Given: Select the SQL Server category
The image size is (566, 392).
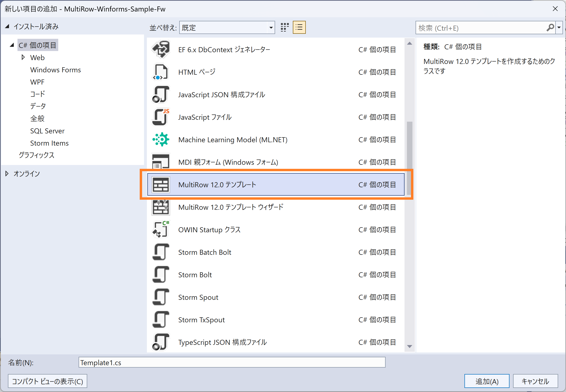Looking at the screenshot, I should [x=47, y=131].
